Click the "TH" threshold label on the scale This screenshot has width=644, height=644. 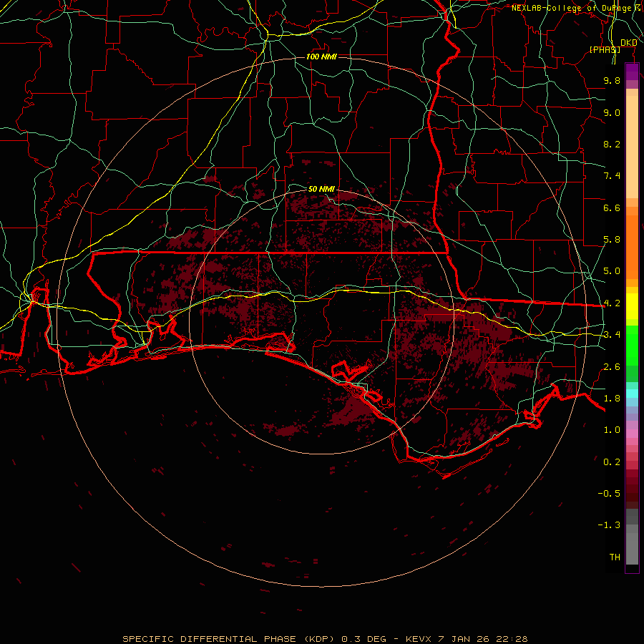[615, 557]
